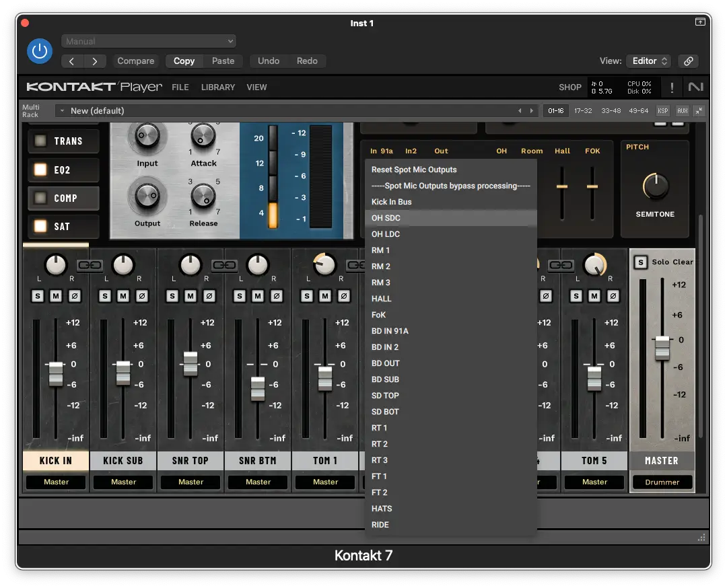Click next multi arrow in rack header

point(531,111)
